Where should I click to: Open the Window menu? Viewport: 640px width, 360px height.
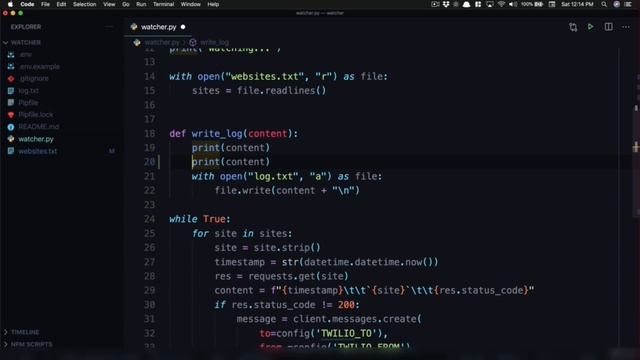[x=191, y=4]
